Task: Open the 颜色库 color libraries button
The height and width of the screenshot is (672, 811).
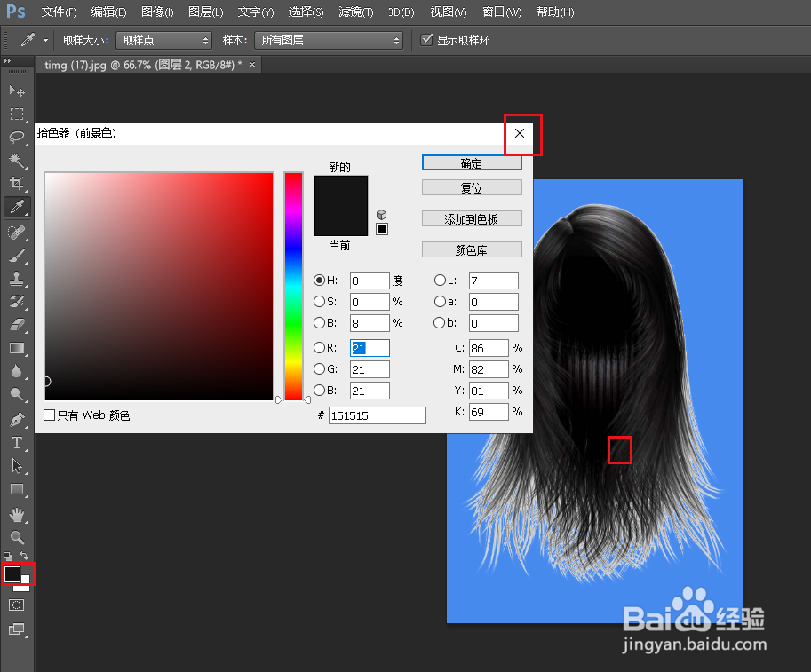Action: point(472,249)
